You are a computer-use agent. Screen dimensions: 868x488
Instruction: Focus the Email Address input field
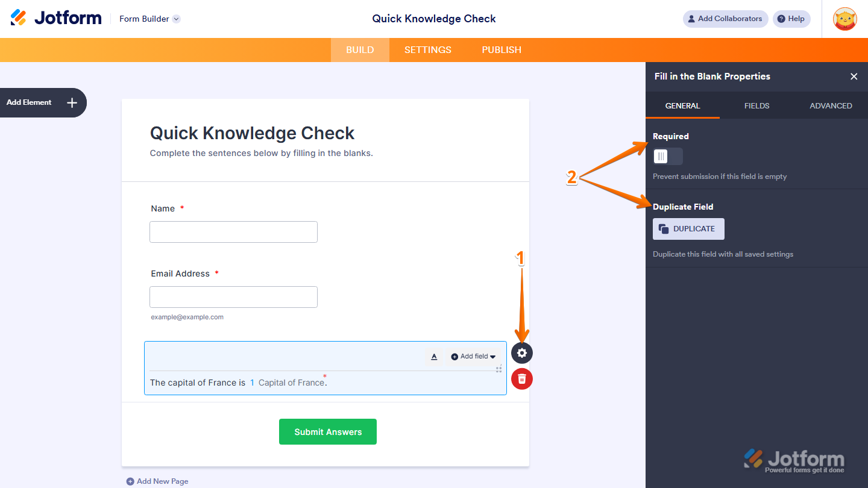point(233,297)
